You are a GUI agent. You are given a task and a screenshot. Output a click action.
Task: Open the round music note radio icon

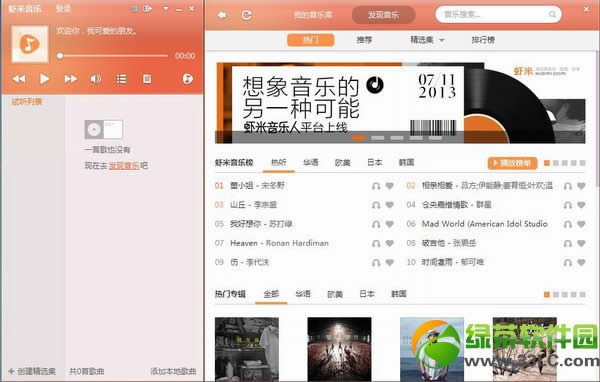click(188, 79)
